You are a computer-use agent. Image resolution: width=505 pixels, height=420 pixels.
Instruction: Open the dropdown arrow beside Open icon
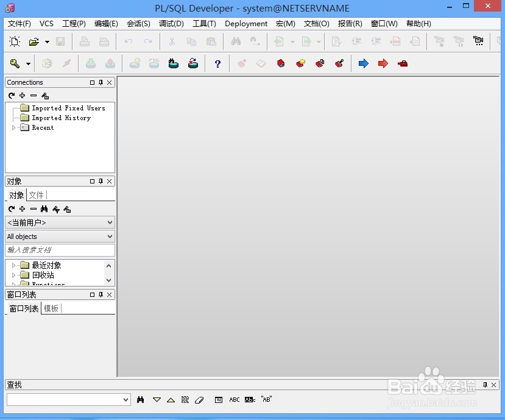47,42
